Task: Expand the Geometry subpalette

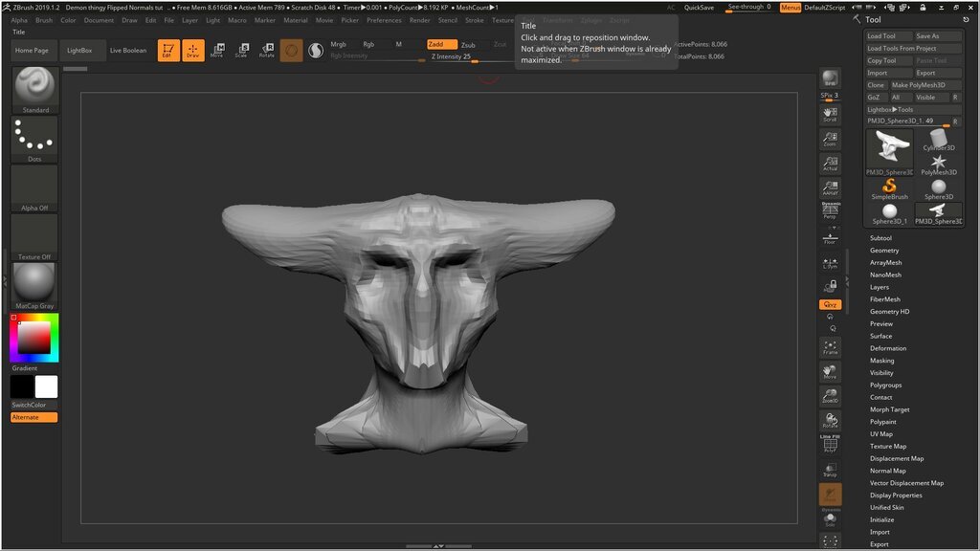Action: (884, 251)
